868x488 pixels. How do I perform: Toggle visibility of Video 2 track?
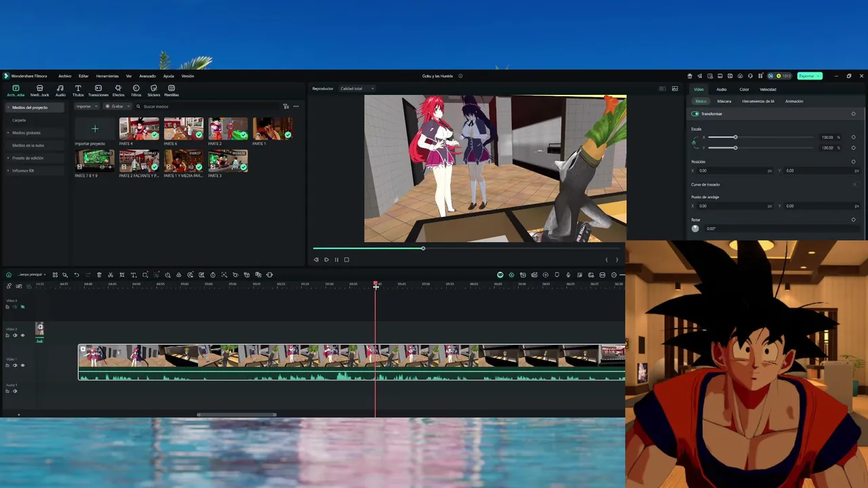[x=22, y=335]
